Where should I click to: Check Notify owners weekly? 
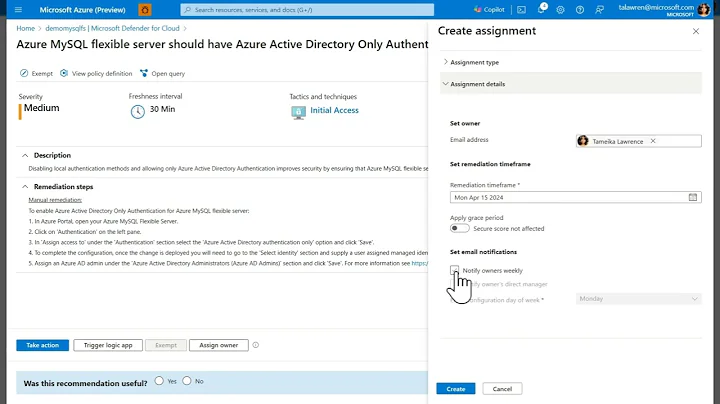pos(455,270)
